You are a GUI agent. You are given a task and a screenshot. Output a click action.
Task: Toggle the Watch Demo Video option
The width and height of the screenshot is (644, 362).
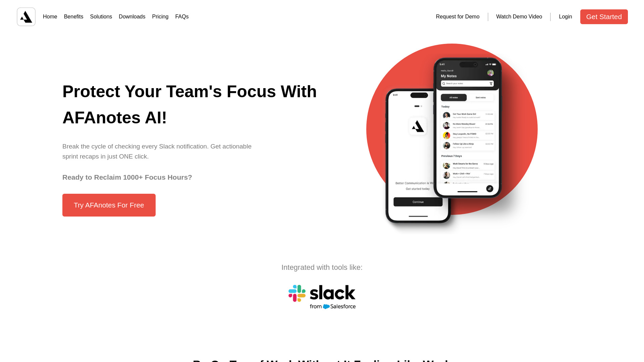(519, 16)
